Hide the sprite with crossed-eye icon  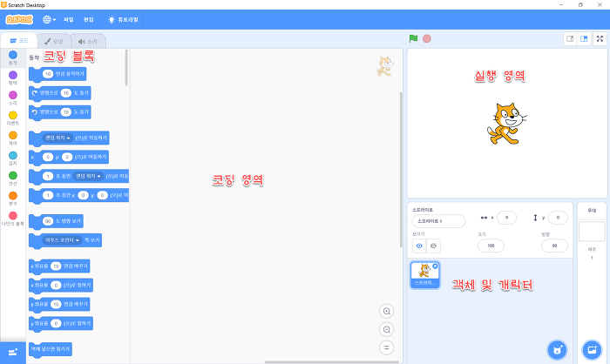coord(433,246)
